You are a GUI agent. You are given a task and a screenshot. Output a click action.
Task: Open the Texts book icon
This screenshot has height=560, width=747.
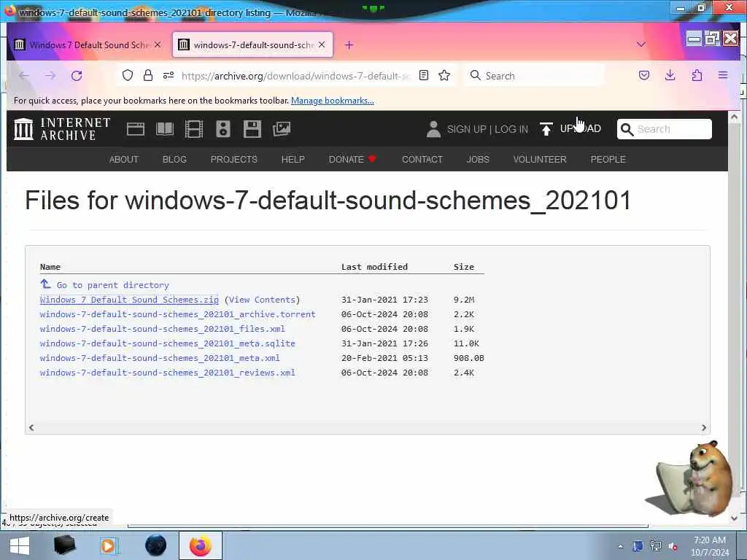tap(165, 129)
